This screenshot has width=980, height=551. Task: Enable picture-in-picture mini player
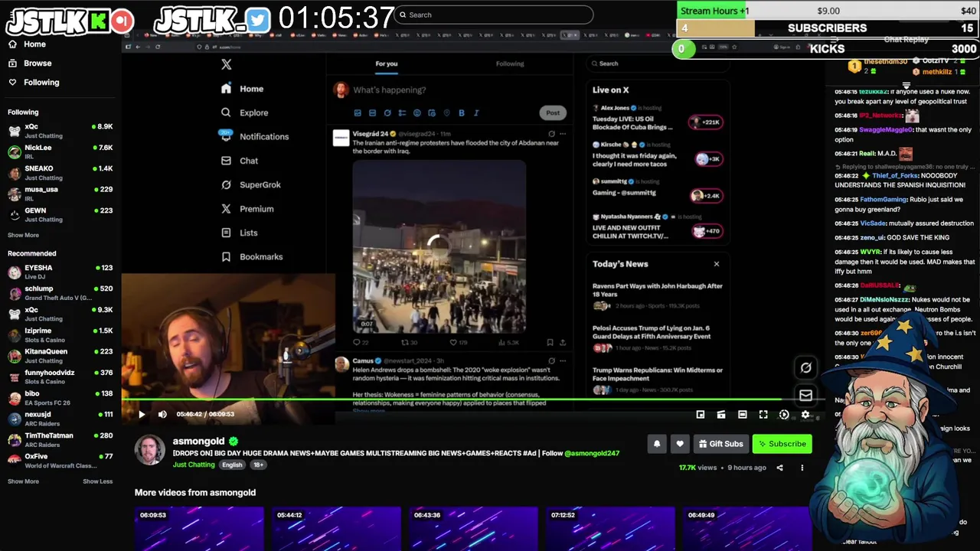701,414
